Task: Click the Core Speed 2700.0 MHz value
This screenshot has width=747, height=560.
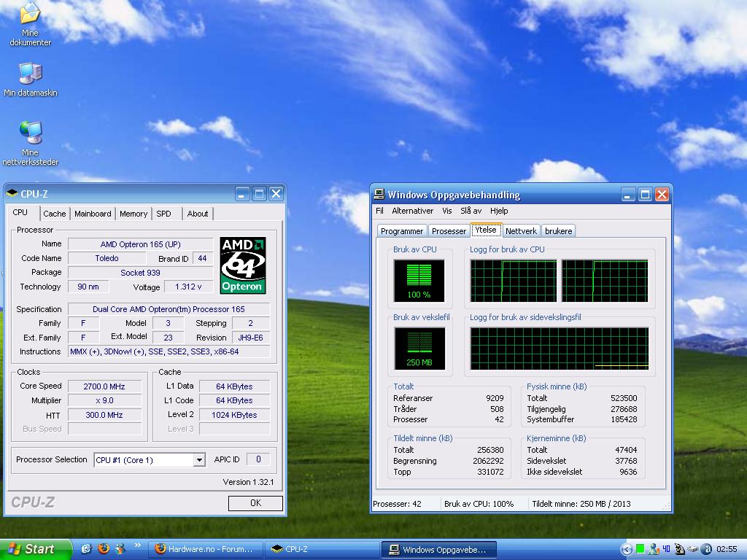Action: click(104, 386)
